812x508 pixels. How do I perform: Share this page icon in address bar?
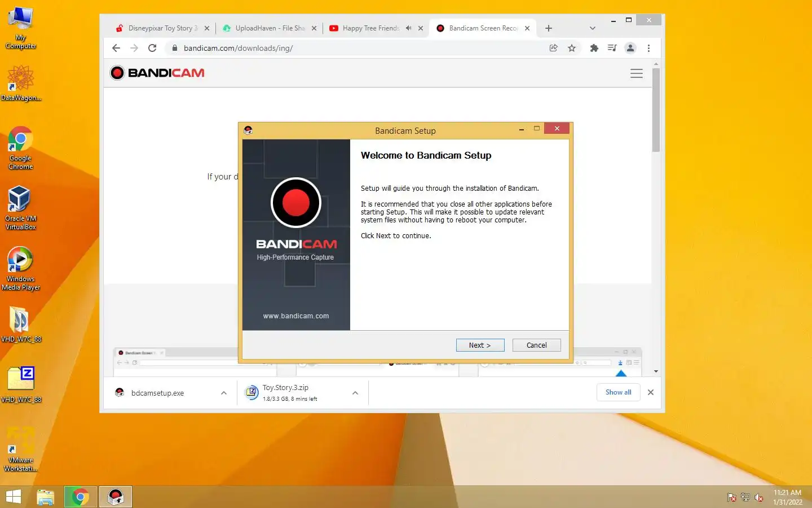(x=554, y=48)
